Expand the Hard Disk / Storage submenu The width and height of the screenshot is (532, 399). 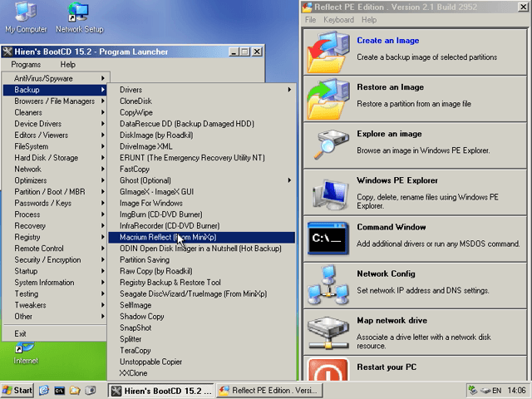(x=55, y=158)
